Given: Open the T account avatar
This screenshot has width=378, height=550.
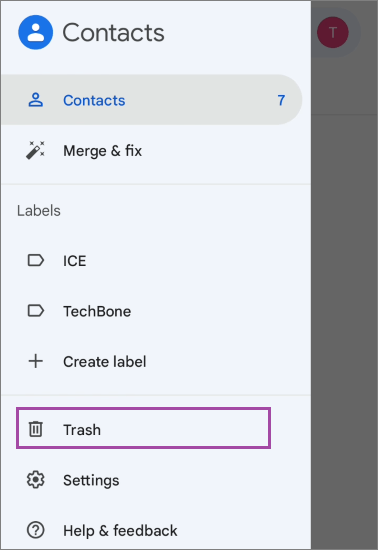Looking at the screenshot, I should coord(333,32).
